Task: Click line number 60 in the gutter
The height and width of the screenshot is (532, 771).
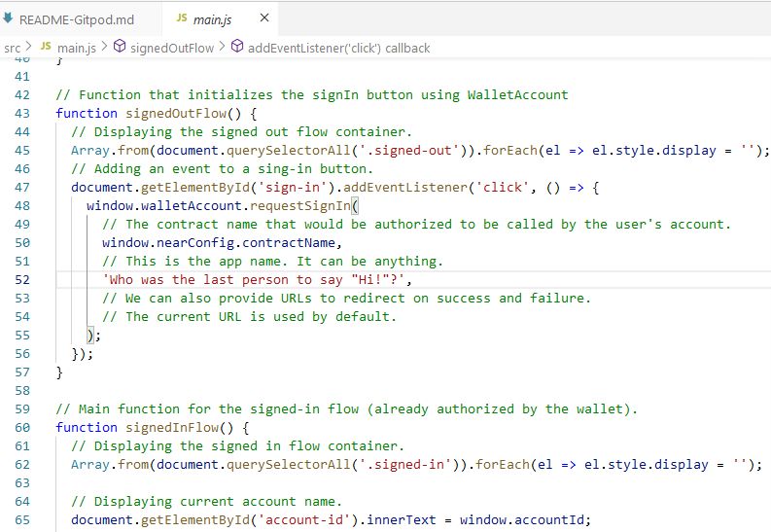Action: [22, 428]
